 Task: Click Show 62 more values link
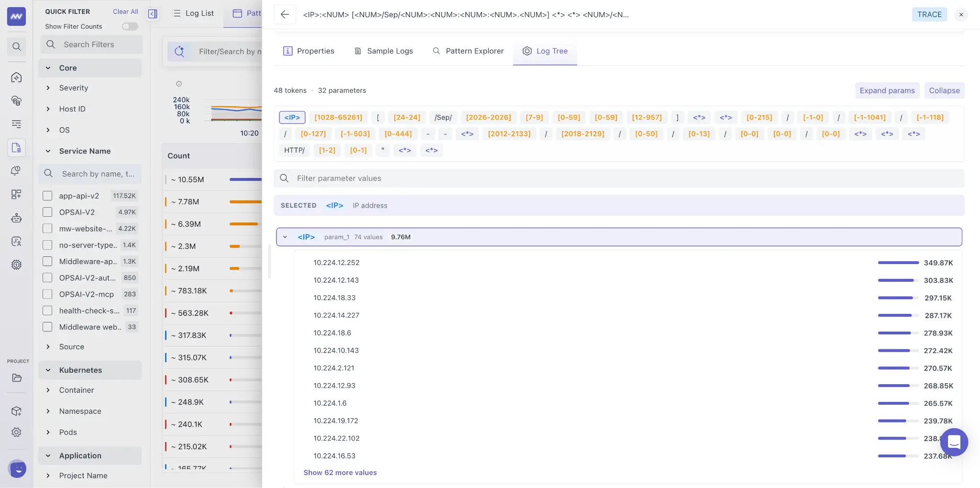click(340, 473)
